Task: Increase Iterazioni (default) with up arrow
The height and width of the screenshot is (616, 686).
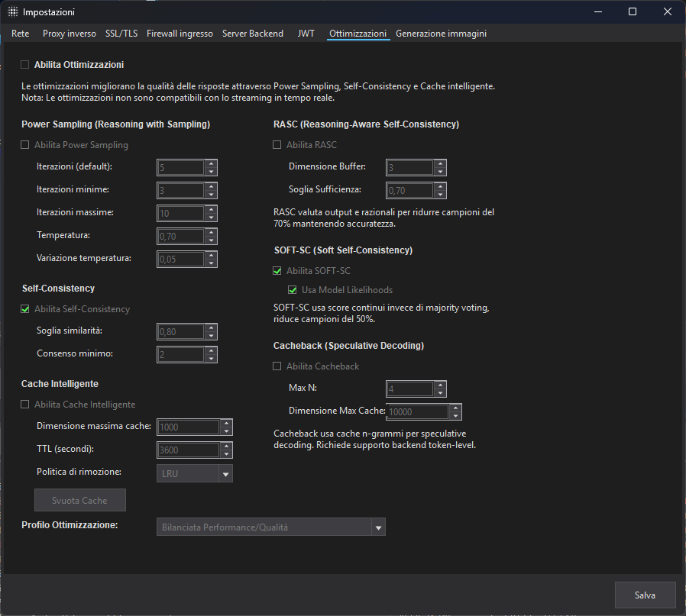Action: 212,163
